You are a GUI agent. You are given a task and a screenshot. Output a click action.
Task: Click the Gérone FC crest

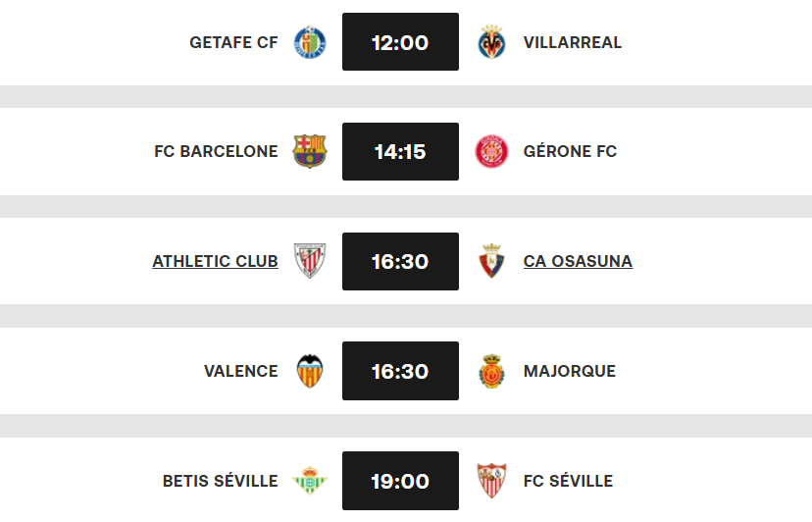tap(491, 152)
